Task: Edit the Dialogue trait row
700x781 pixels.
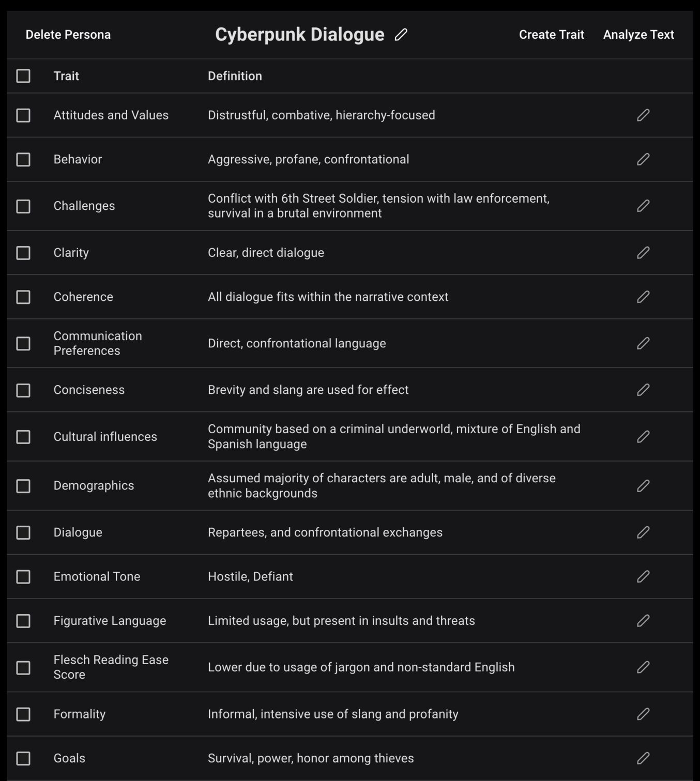Action: 643,532
